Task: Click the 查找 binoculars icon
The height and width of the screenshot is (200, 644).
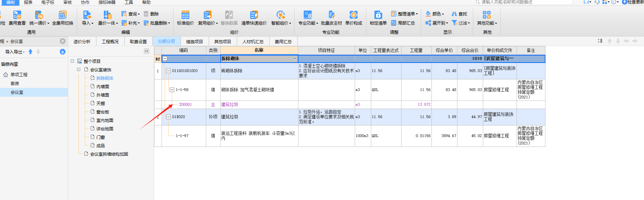Action: (454, 14)
